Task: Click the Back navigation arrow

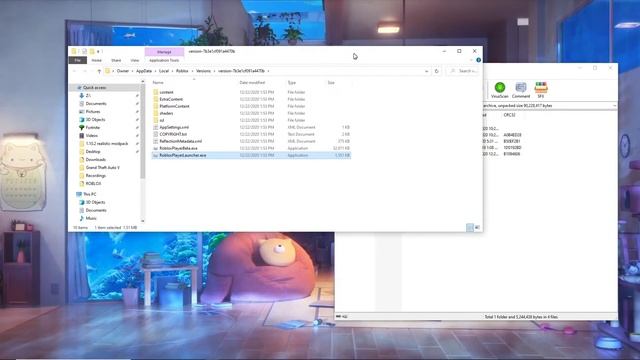Action: point(75,71)
